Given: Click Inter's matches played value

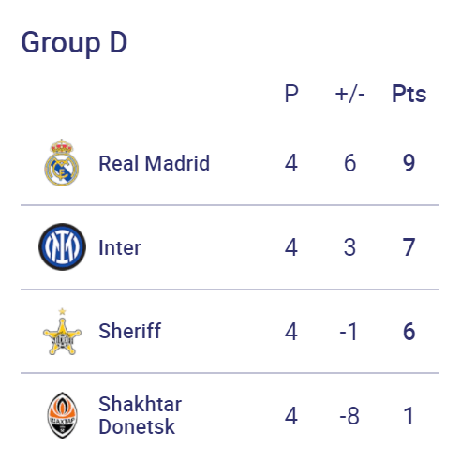Looking at the screenshot, I should (x=291, y=247).
